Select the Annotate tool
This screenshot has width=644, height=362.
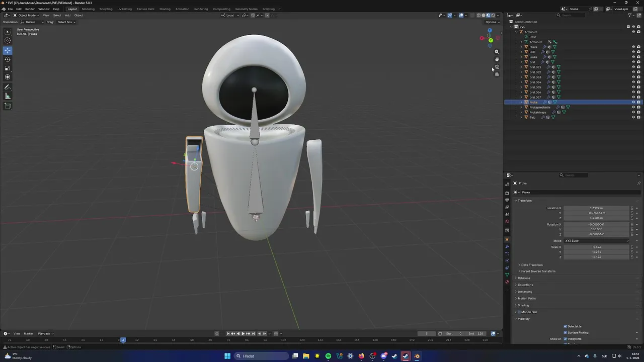click(8, 87)
